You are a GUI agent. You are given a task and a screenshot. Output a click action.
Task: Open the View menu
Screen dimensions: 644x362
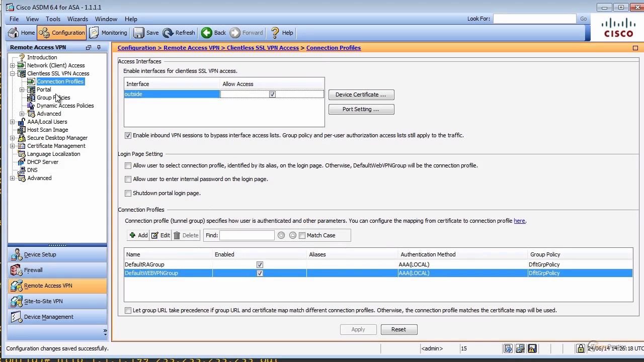pyautogui.click(x=32, y=19)
